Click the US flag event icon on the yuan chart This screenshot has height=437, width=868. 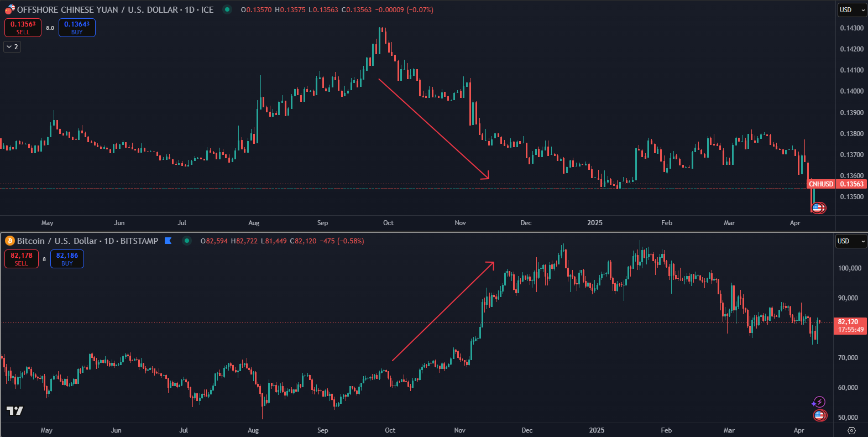(818, 208)
